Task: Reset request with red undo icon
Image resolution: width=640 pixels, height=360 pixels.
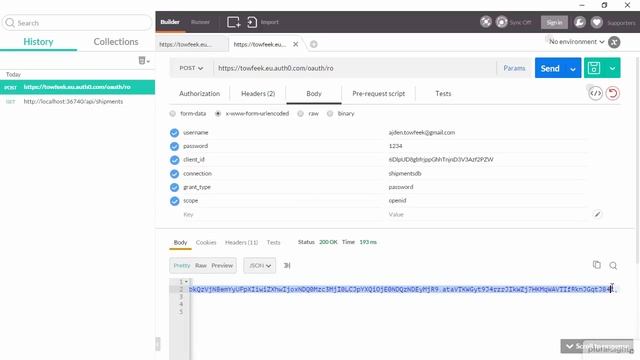Action: pos(613,93)
